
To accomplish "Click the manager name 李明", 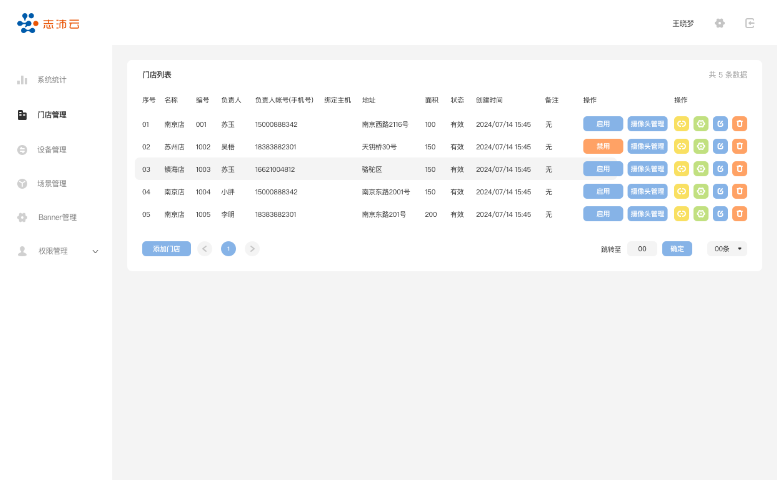I will tap(227, 214).
